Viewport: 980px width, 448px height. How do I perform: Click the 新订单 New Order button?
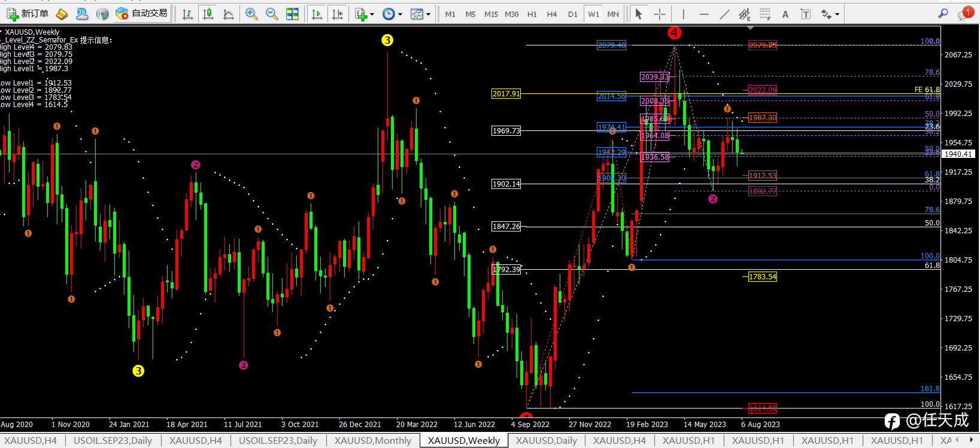pyautogui.click(x=28, y=14)
